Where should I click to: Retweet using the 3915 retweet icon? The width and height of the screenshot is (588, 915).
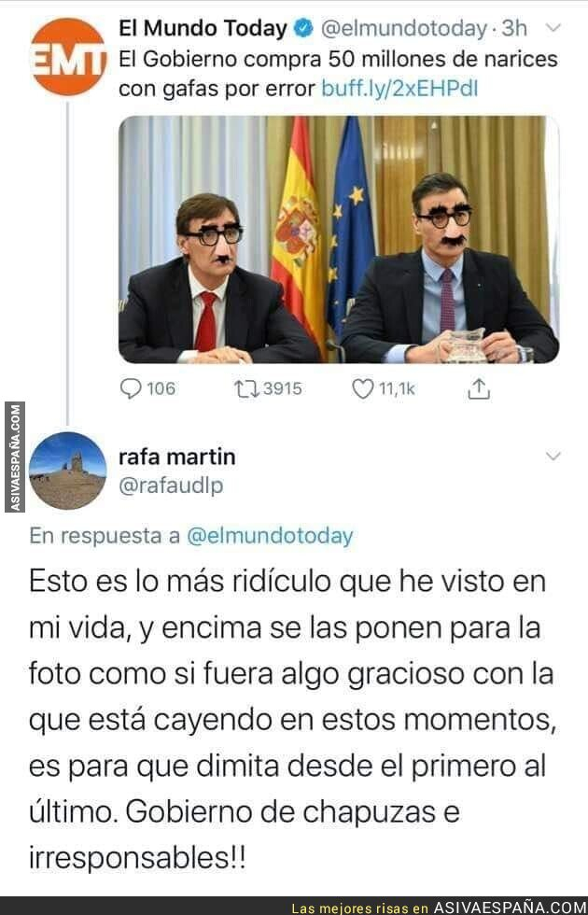[x=246, y=388]
